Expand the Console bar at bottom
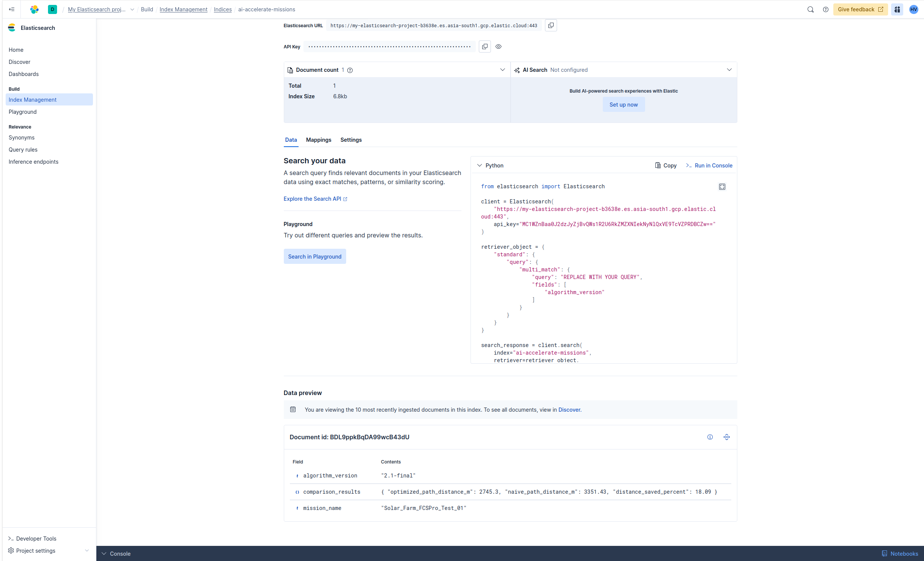 [116, 553]
